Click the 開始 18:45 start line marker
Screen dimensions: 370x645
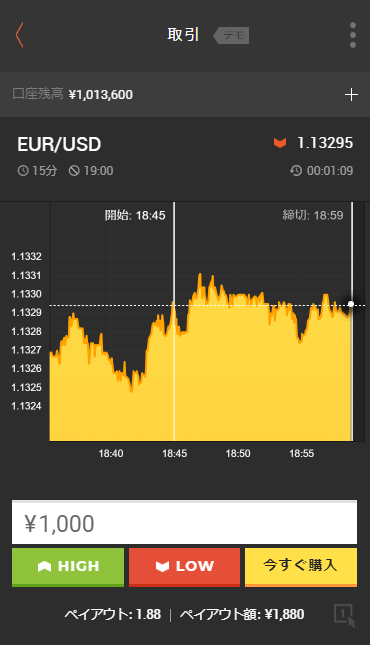135,215
